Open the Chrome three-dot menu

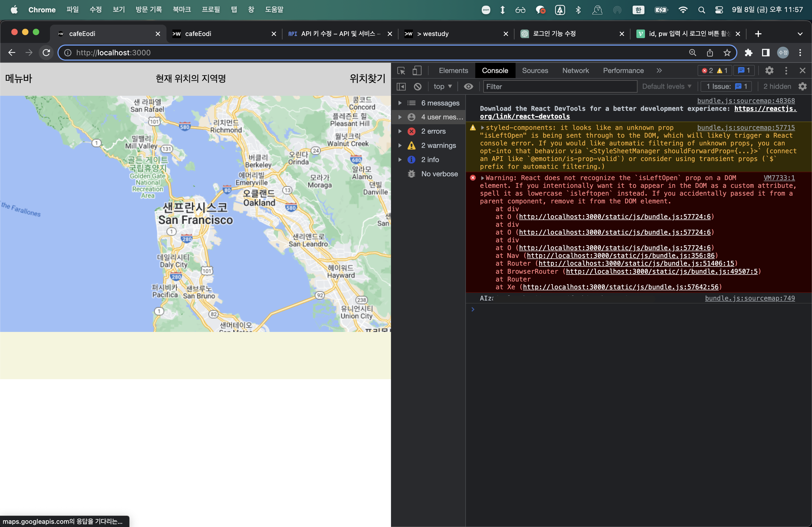tap(800, 53)
